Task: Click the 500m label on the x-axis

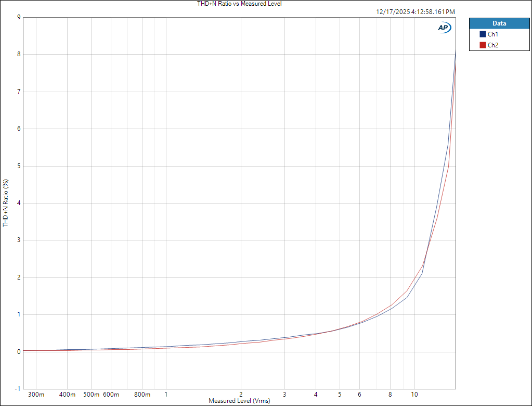Action: coord(92,395)
